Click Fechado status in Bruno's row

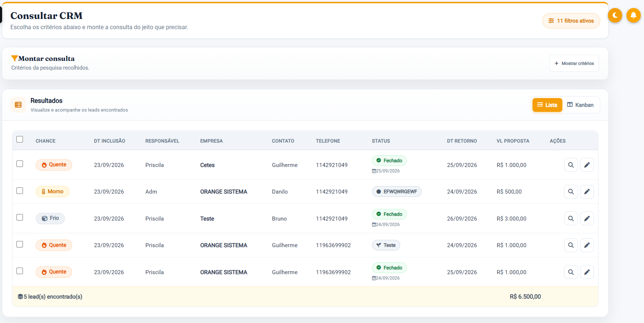(389, 214)
